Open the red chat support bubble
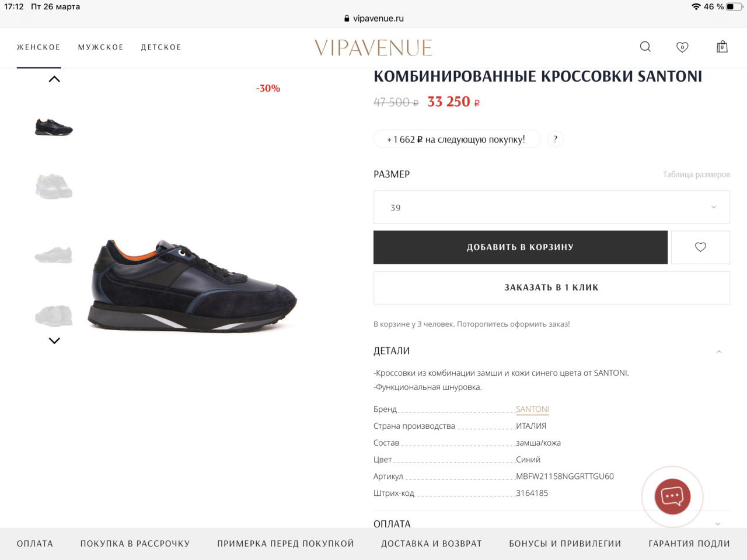This screenshot has width=747, height=560. (672, 497)
